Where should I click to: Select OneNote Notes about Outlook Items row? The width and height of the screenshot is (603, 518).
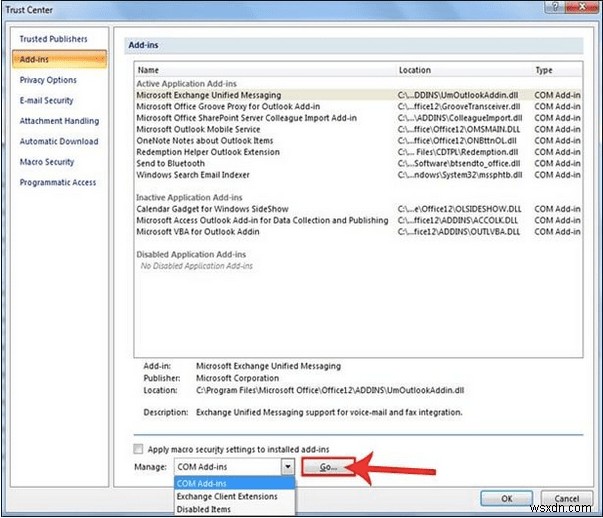click(358, 141)
